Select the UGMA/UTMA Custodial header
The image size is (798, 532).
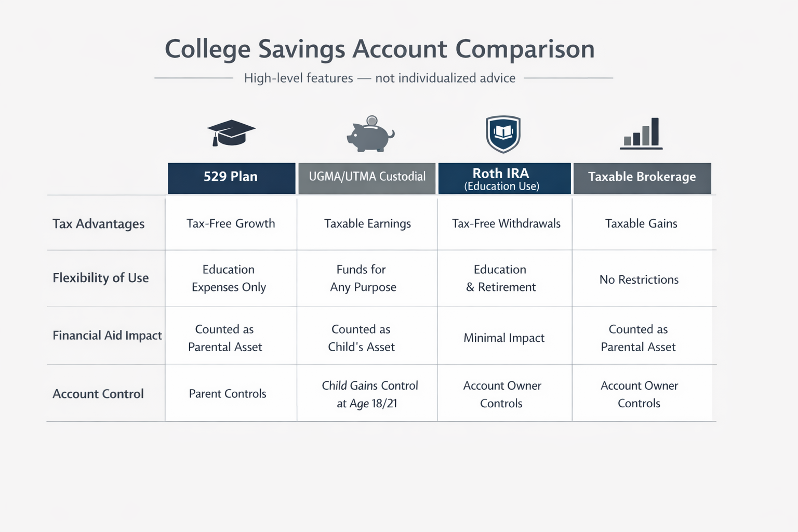pyautogui.click(x=367, y=178)
